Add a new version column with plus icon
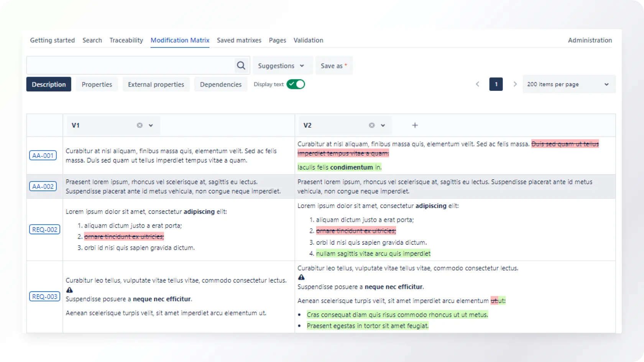The height and width of the screenshot is (362, 644). pyautogui.click(x=415, y=125)
